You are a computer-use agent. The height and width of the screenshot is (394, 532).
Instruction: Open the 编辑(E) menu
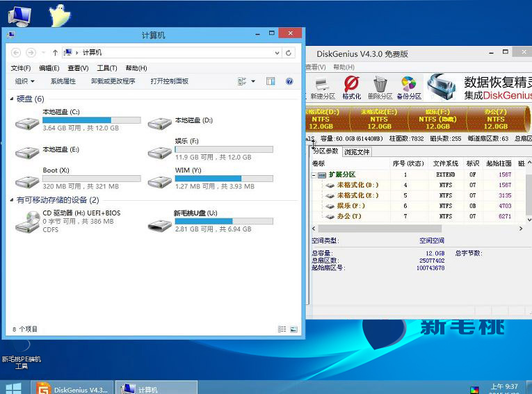pyautogui.click(x=49, y=68)
